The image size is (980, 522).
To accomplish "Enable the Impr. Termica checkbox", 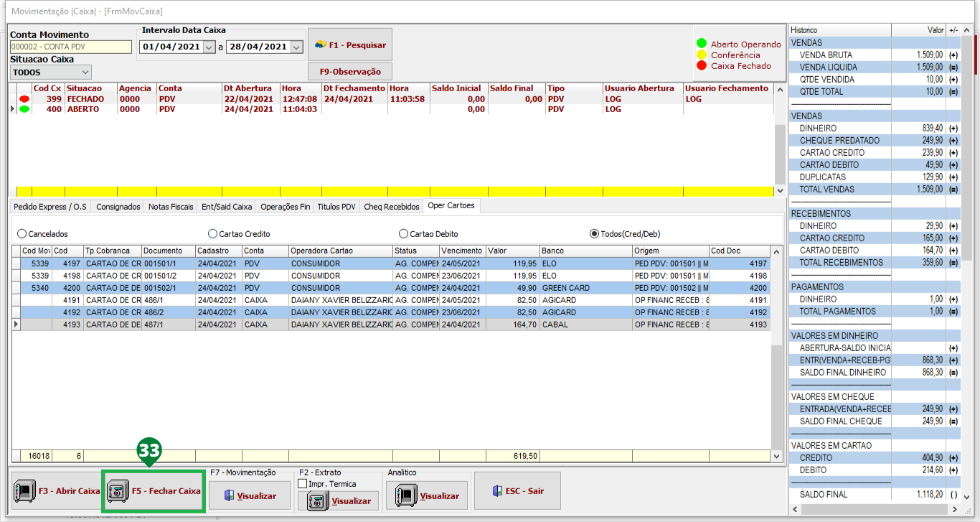I will pos(302,484).
